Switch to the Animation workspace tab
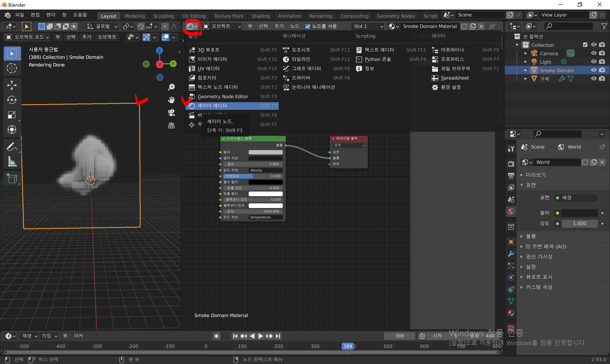Image resolution: width=610 pixels, height=364 pixels. coord(289,16)
